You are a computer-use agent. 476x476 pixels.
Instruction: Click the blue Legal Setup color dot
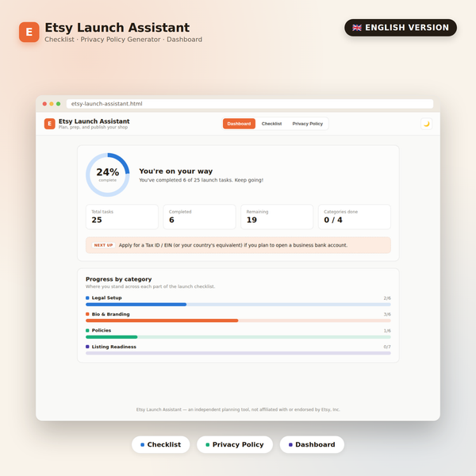[x=87, y=298]
